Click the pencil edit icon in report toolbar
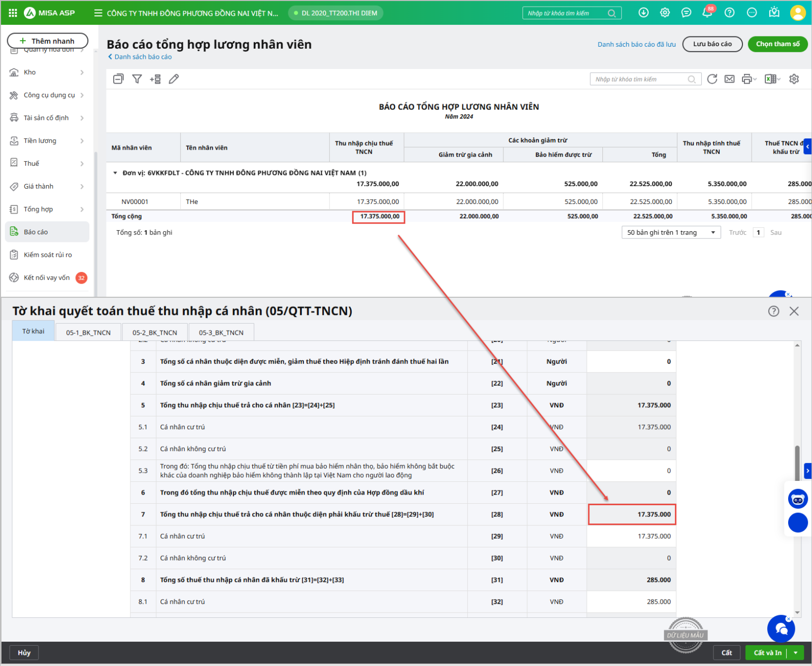 [x=174, y=79]
